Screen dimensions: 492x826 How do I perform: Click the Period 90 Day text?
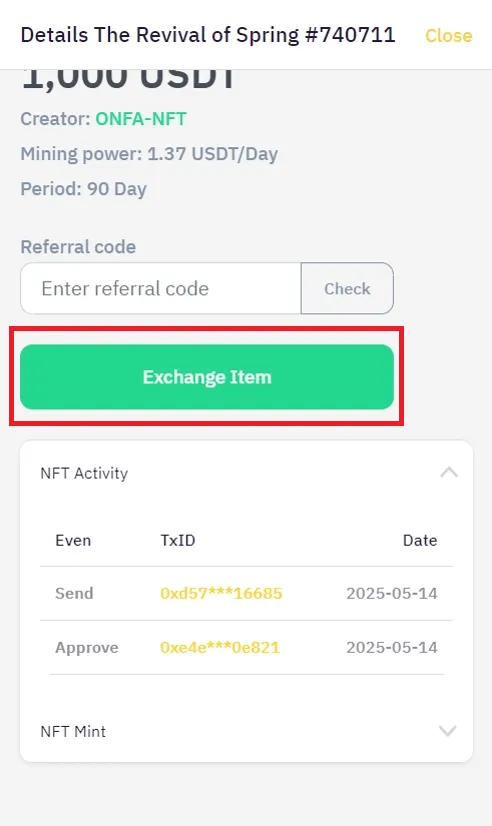coord(83,189)
